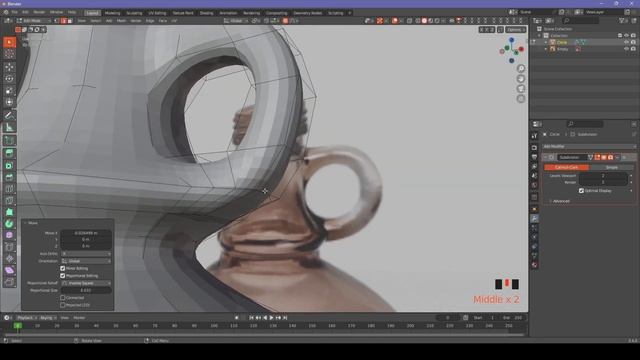640x360 pixels.
Task: Enable the Connected checkbox
Action: point(63,298)
